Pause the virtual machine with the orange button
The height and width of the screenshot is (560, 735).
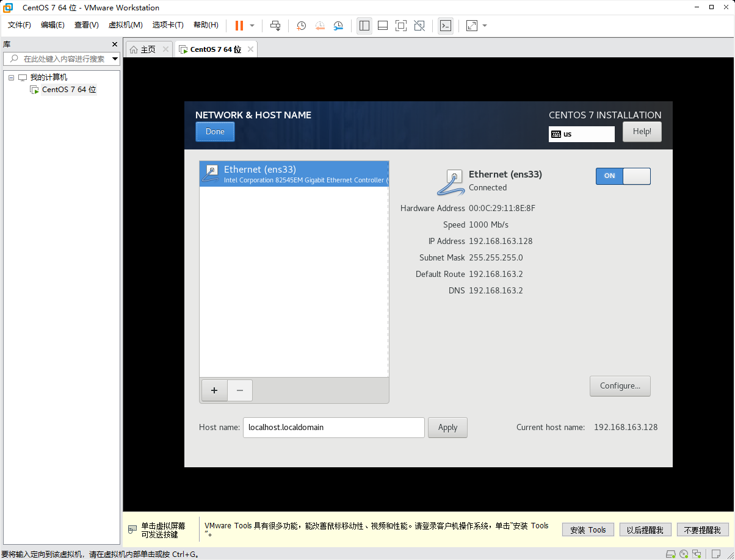[x=239, y=26]
